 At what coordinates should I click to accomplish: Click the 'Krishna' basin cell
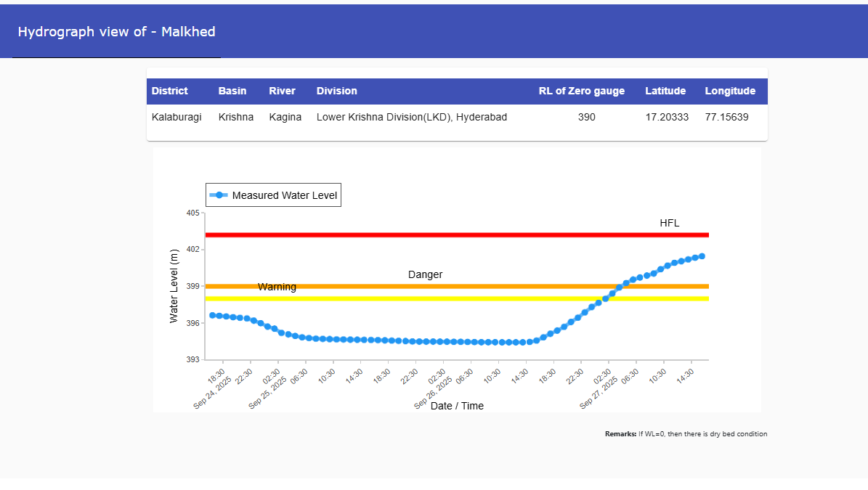(236, 118)
